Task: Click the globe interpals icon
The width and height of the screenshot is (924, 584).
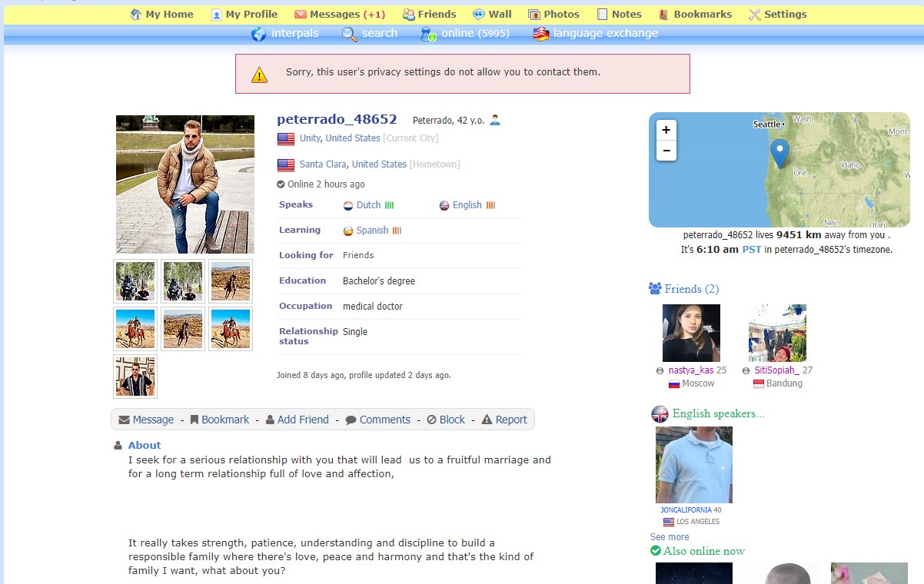Action: tap(258, 34)
